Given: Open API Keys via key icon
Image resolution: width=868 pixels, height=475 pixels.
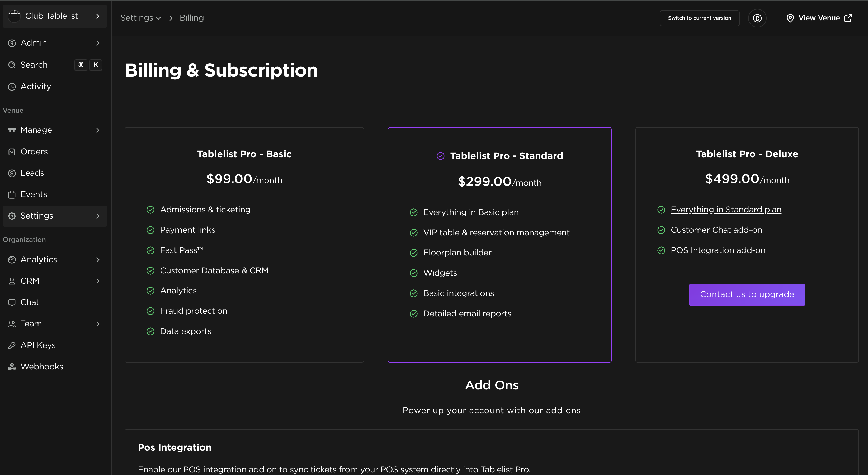Looking at the screenshot, I should point(12,345).
